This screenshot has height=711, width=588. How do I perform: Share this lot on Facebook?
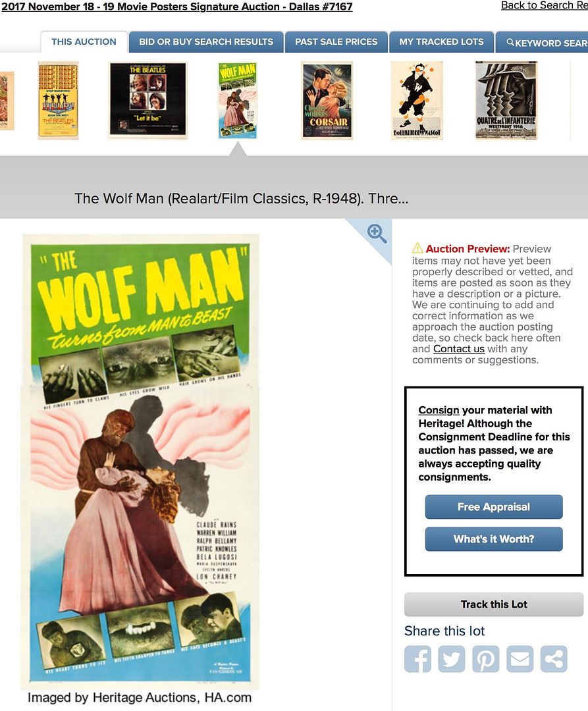coord(417,659)
